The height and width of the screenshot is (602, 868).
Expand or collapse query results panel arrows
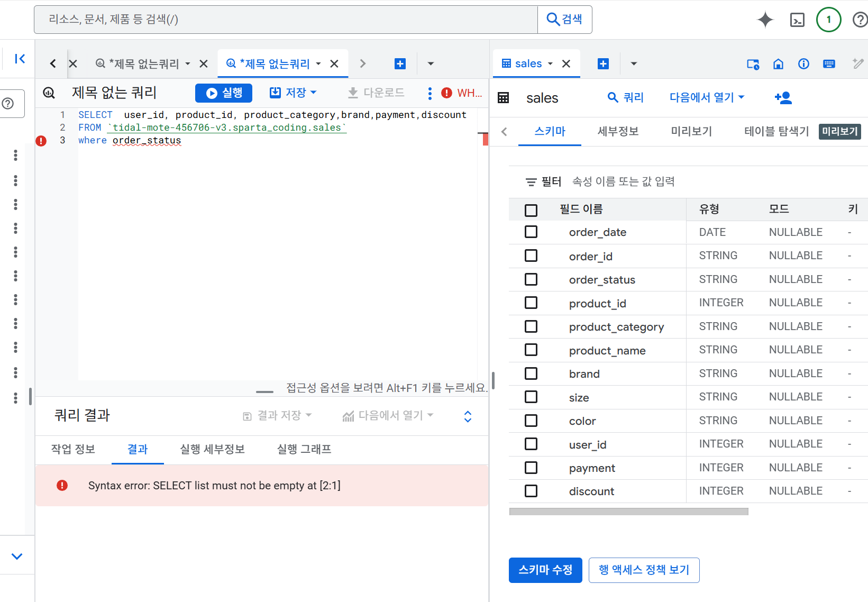[x=468, y=416]
